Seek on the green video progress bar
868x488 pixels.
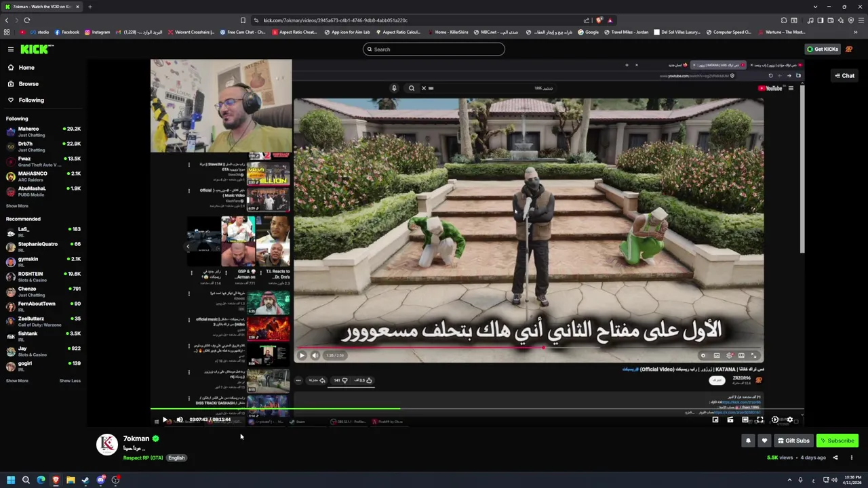tap(477, 409)
